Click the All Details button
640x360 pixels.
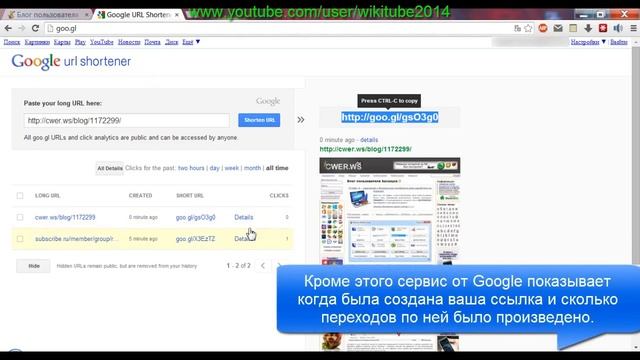[110, 168]
